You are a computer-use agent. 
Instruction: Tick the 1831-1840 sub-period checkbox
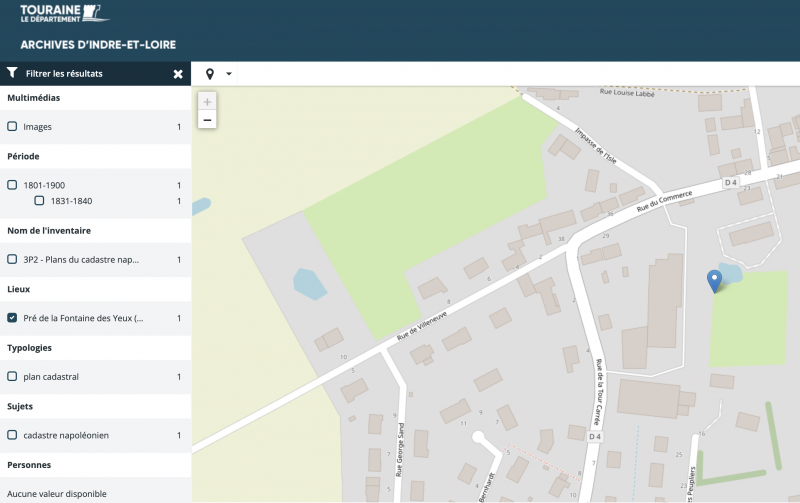click(39, 201)
